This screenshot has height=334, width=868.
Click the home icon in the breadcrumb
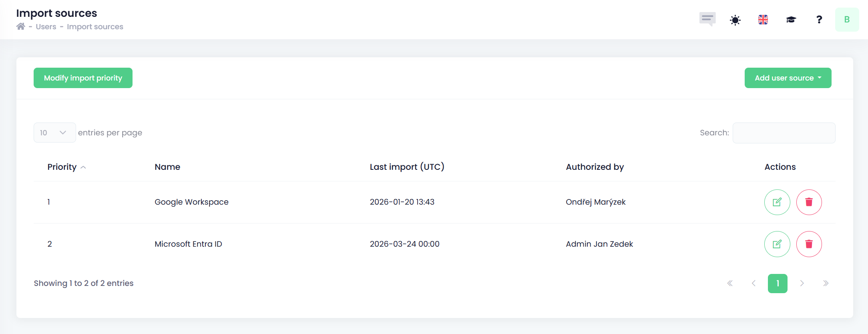pyautogui.click(x=21, y=26)
